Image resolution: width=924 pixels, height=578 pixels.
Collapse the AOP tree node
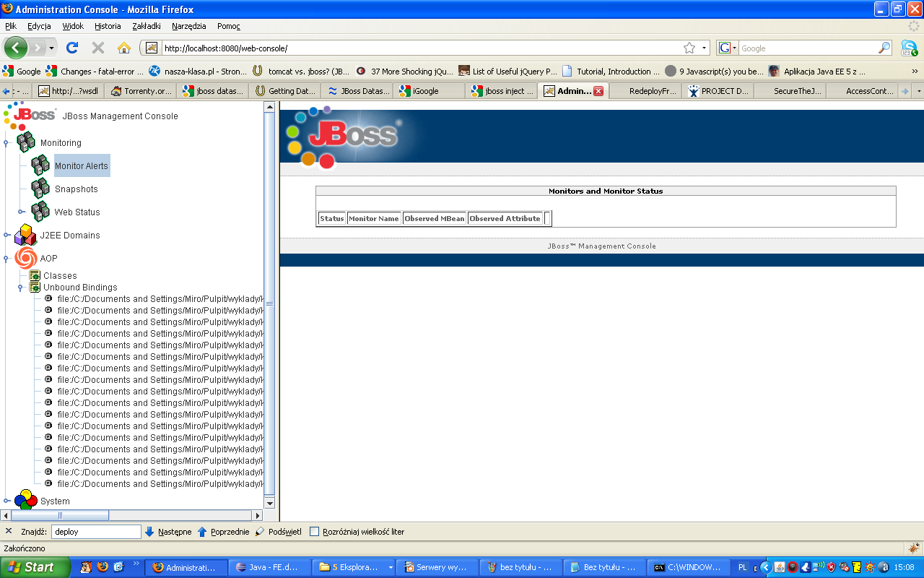point(6,259)
